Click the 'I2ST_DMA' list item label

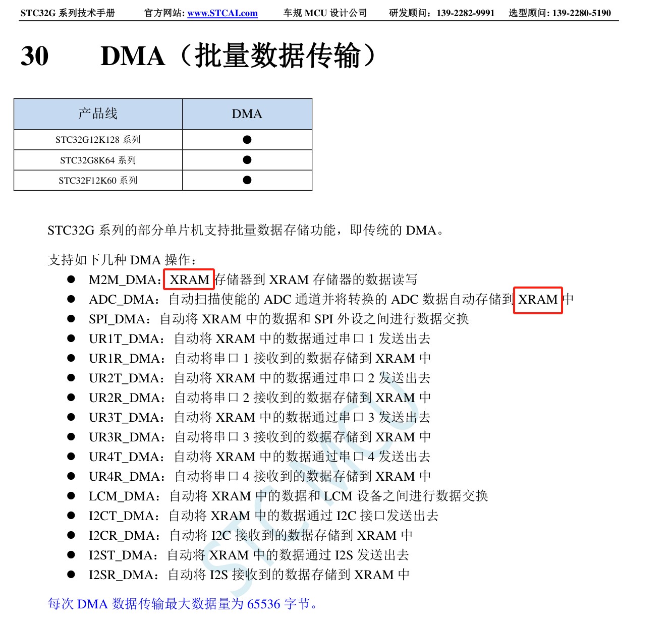pos(121,555)
